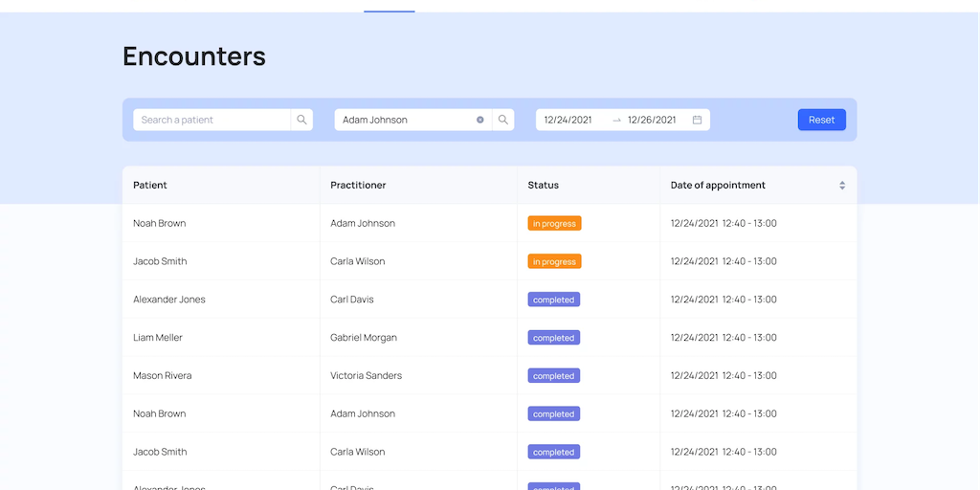
Task: Click the patient search magnifier icon
Action: tap(301, 120)
